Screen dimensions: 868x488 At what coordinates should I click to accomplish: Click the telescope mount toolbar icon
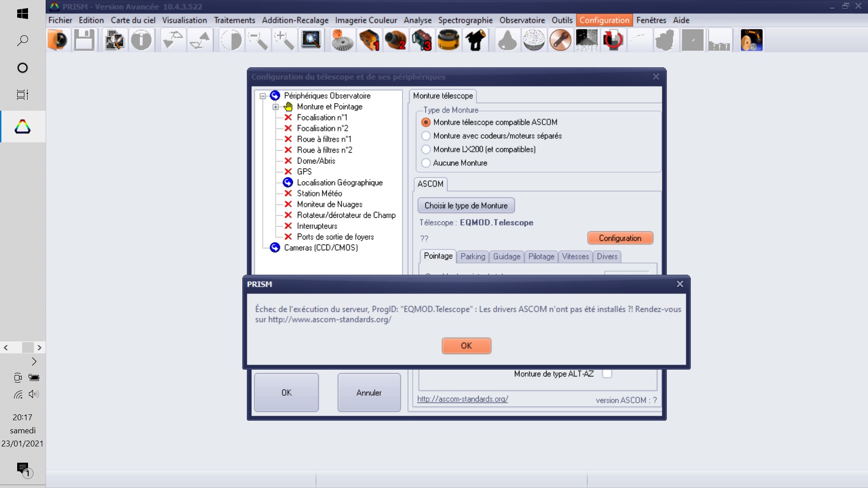coord(476,40)
